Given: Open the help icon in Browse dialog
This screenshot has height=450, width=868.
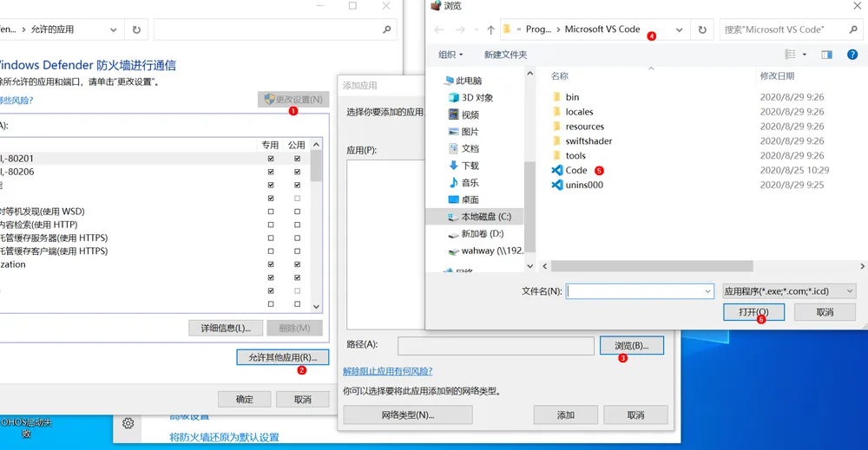Looking at the screenshot, I should point(852,54).
